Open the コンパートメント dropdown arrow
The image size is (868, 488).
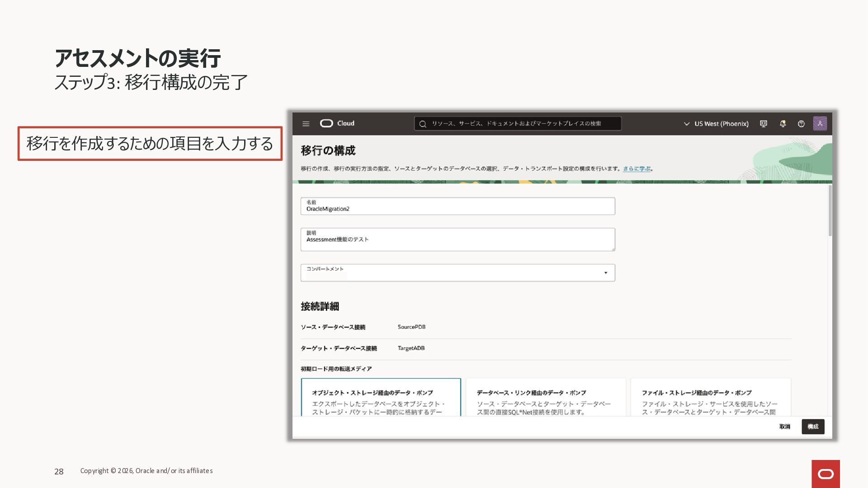(x=606, y=273)
